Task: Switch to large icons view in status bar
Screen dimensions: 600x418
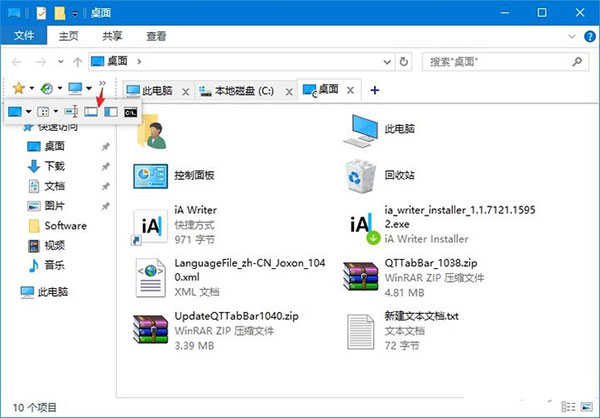Action: pos(589,408)
